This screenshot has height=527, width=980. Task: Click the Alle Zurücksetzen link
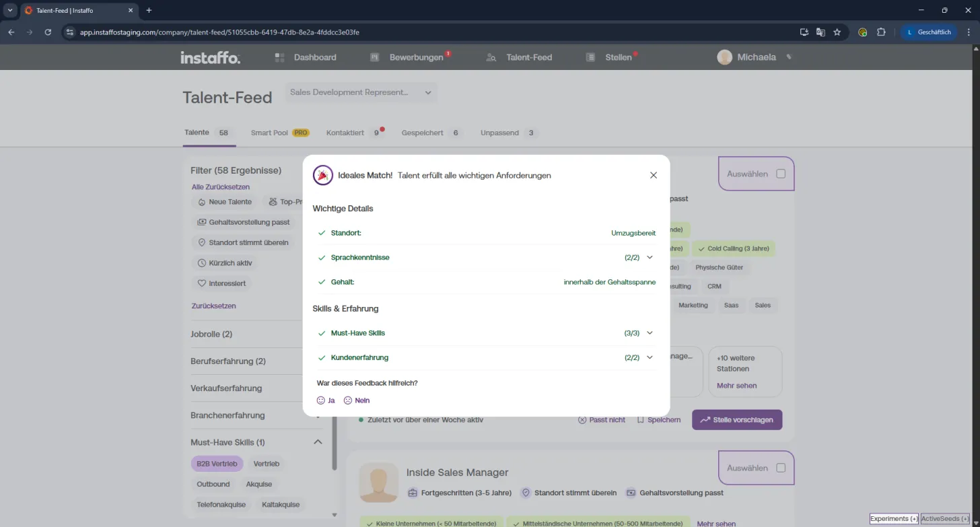click(221, 187)
